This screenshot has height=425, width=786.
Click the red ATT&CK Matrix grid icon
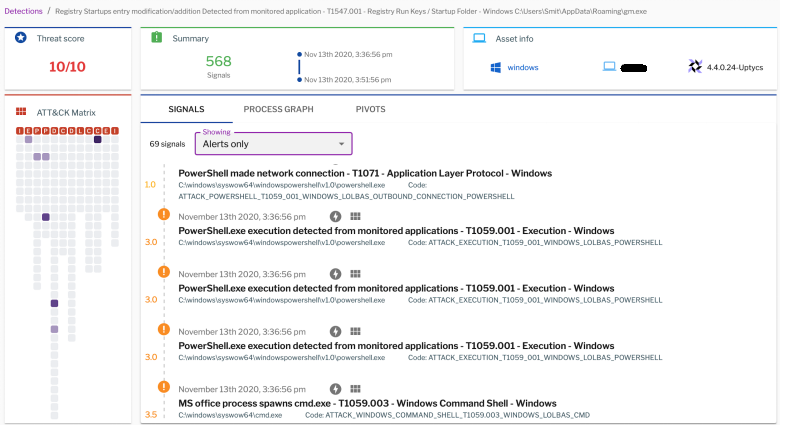(x=21, y=112)
